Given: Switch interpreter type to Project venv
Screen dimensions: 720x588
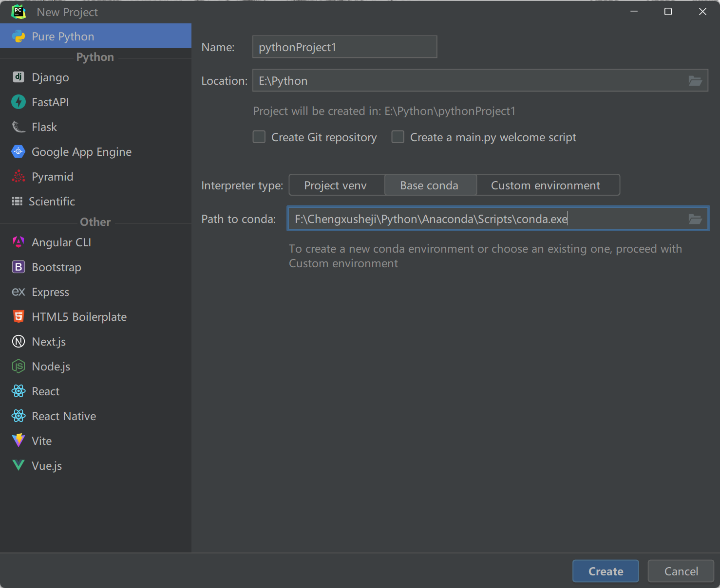Looking at the screenshot, I should [x=336, y=185].
